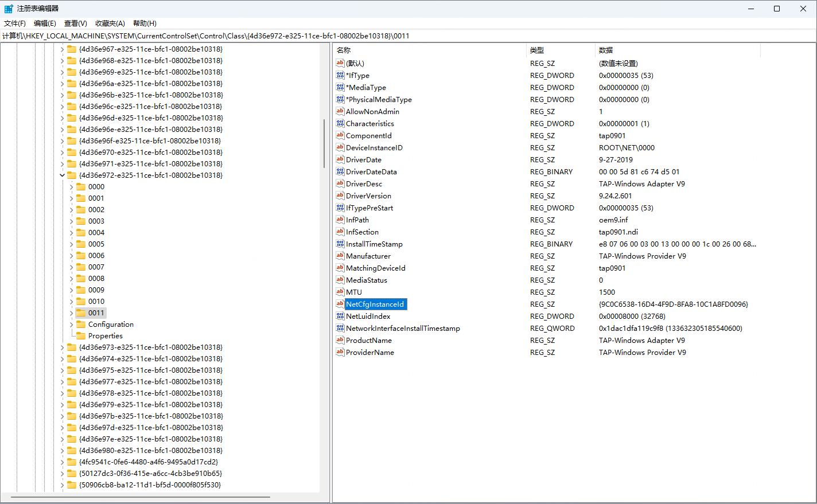Click the registry path address bar
The height and width of the screenshot is (504, 817).
402,36
